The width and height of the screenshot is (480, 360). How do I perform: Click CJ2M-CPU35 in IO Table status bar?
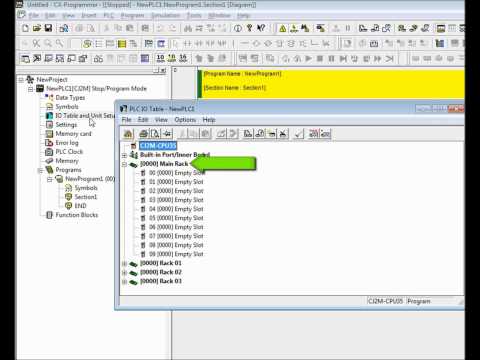(x=385, y=301)
